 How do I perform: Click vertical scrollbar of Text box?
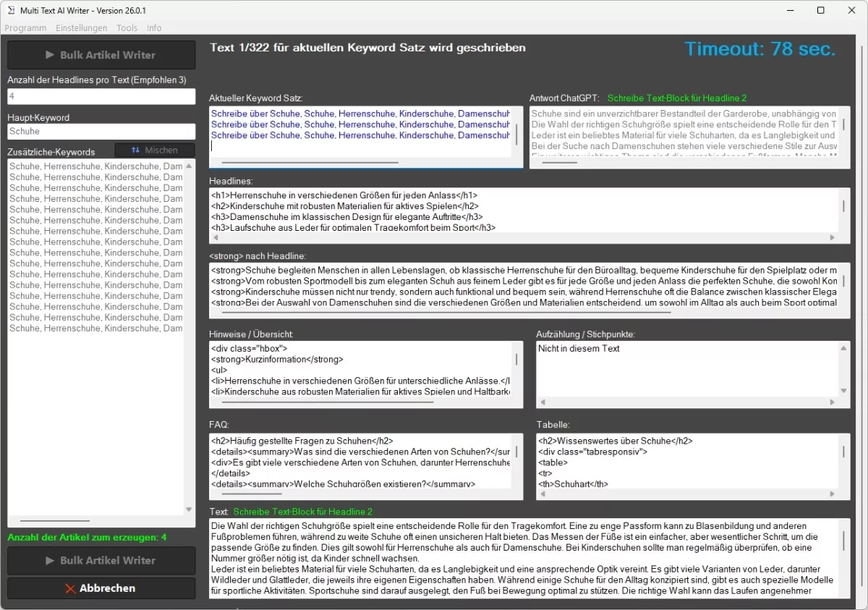click(x=843, y=541)
